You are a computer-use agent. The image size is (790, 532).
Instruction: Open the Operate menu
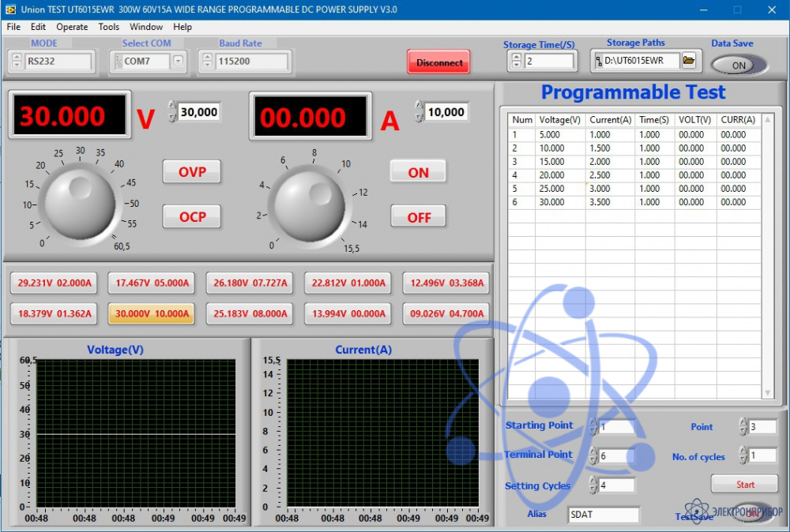pos(72,27)
